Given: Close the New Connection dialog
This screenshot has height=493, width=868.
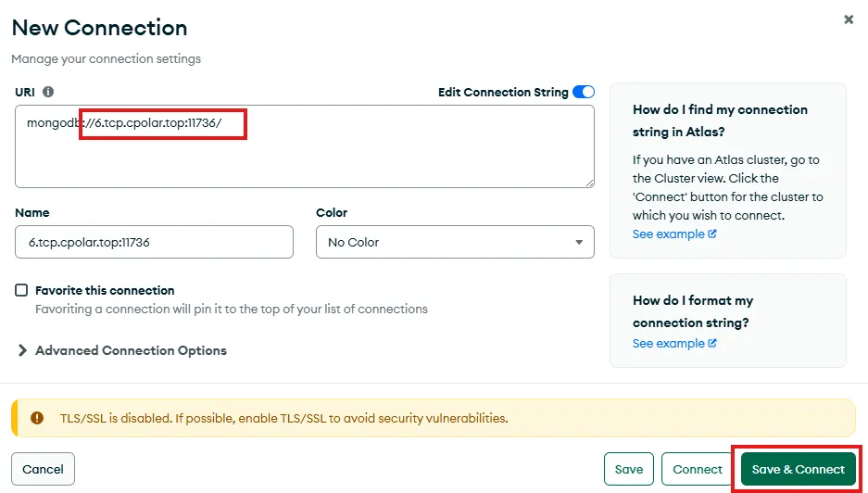Looking at the screenshot, I should pos(849,19).
